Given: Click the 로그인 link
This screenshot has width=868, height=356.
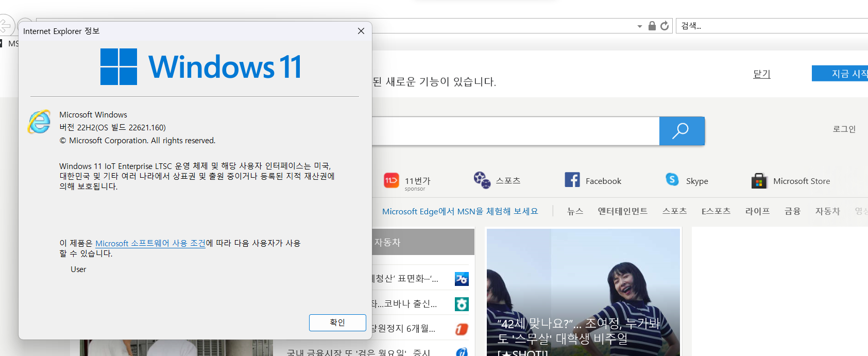Looking at the screenshot, I should pos(844,129).
